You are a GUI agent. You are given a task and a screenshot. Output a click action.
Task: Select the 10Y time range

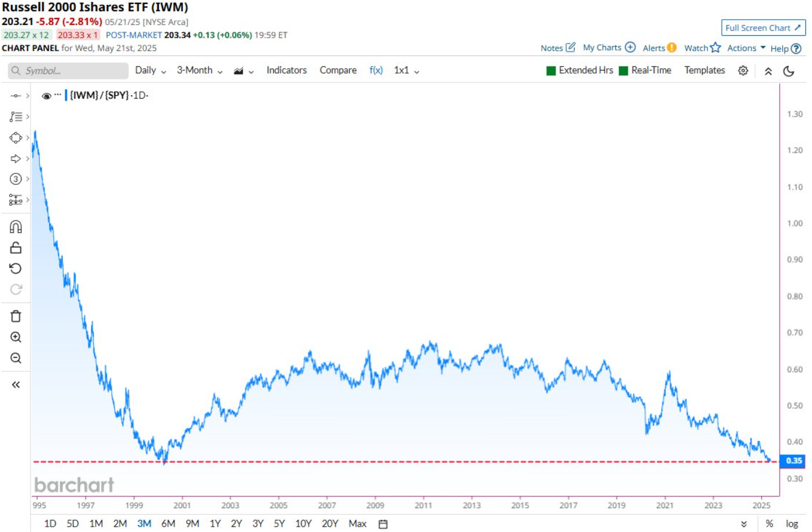pos(303,524)
